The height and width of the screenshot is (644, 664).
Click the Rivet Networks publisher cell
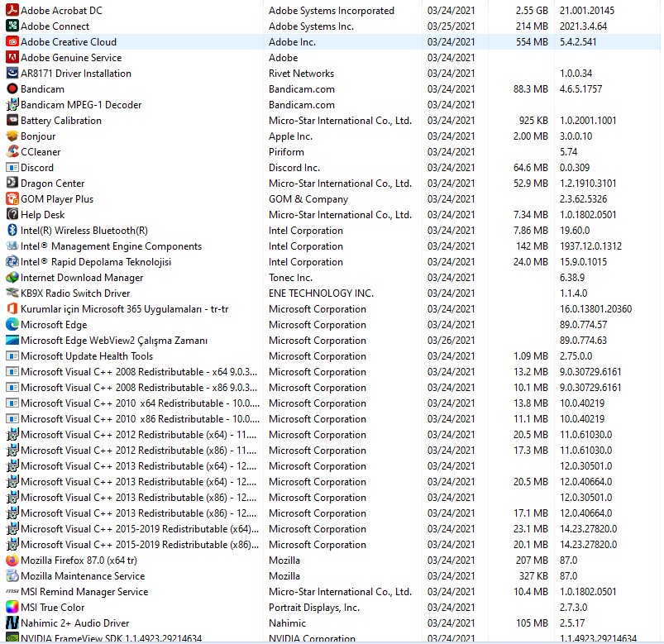tap(301, 74)
